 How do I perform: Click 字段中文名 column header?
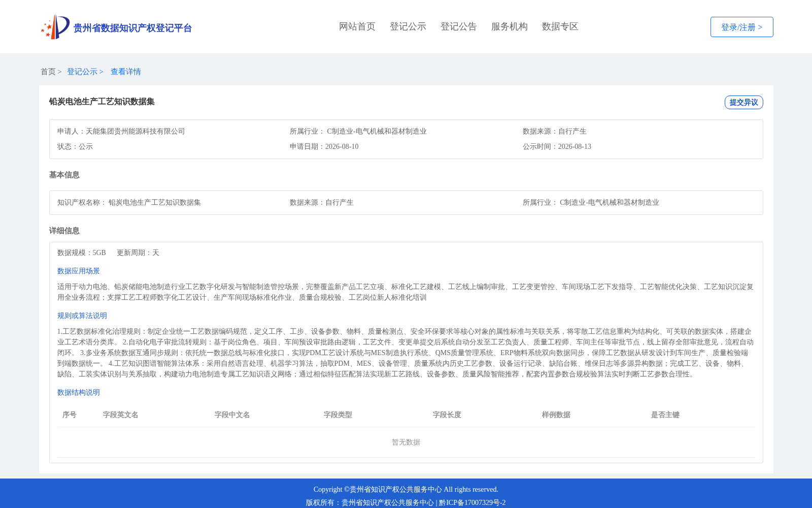pos(232,415)
